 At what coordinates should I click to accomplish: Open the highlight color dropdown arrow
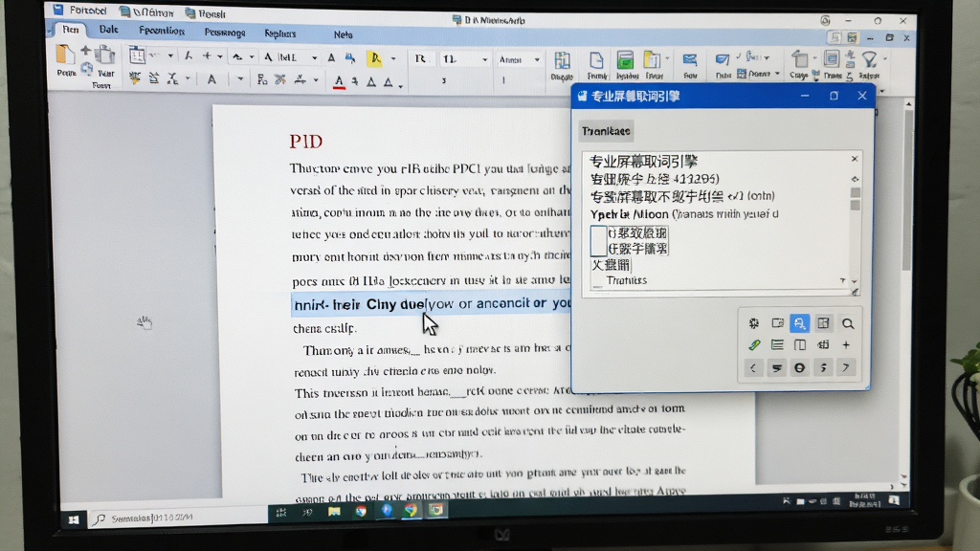393,58
